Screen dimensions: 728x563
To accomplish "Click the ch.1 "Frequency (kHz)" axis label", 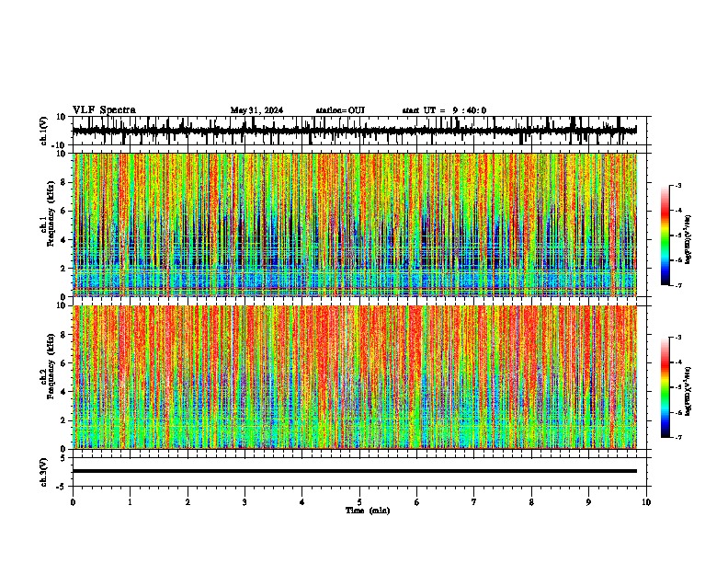I will (51, 213).
